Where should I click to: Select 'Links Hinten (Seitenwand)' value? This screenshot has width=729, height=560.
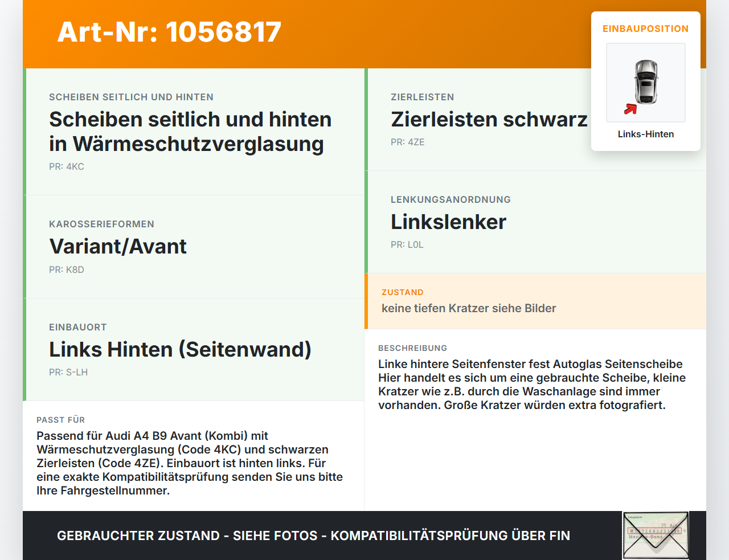(x=180, y=349)
